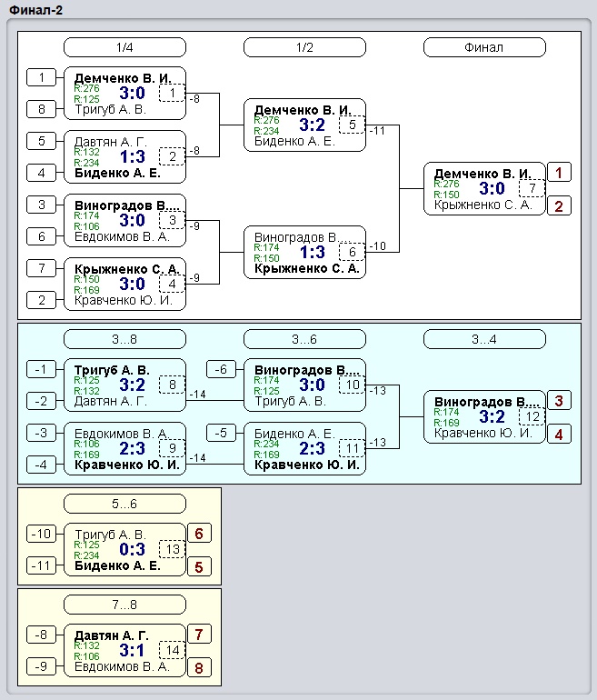
Task: Click Кравченко Ю. И. name in match 12
Action: 483,433
